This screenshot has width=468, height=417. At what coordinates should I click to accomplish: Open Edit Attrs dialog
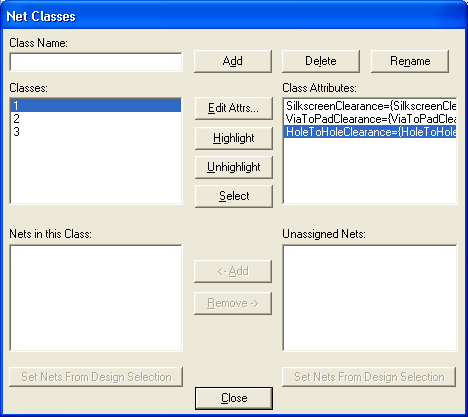(x=234, y=108)
